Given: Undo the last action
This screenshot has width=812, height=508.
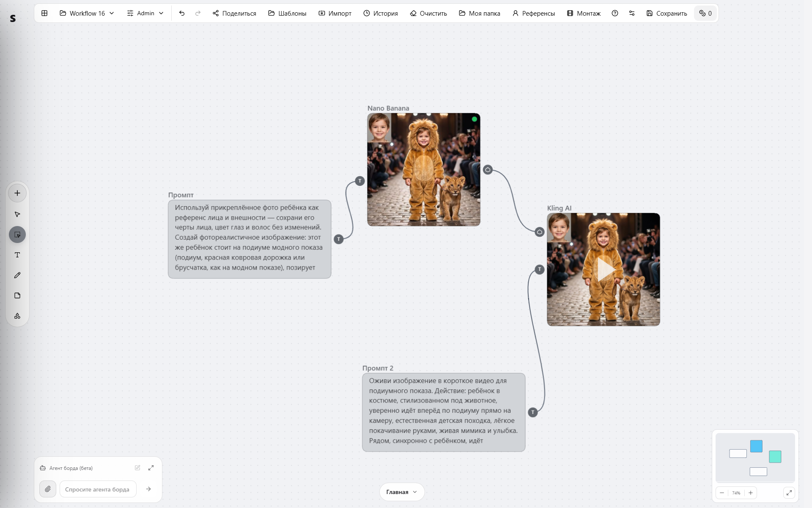Looking at the screenshot, I should (182, 13).
